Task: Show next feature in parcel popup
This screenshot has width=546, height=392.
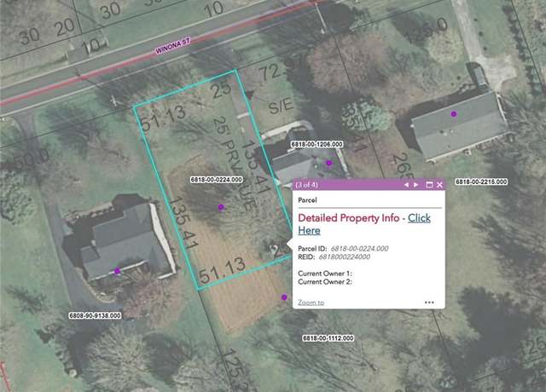Action: tap(415, 185)
